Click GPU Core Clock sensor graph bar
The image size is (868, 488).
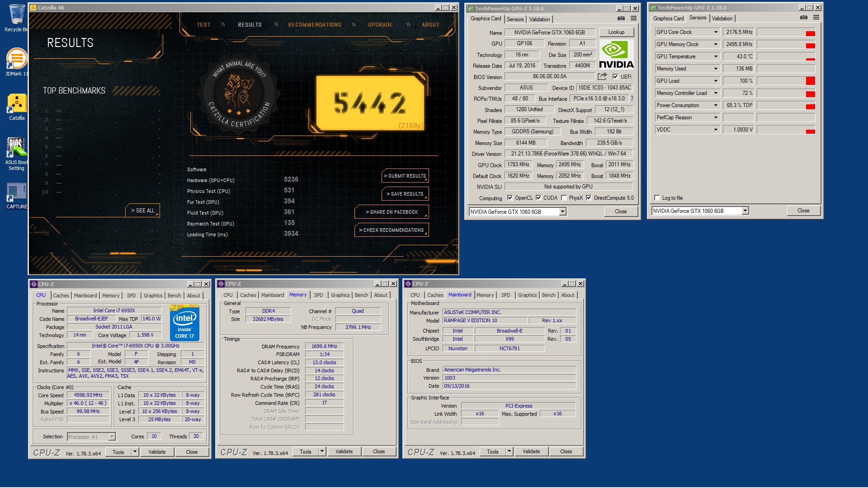tap(786, 32)
